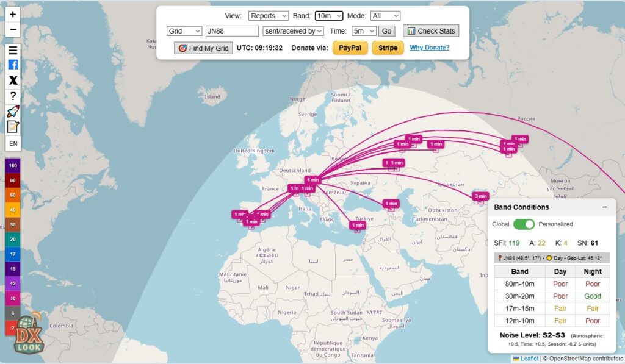
Task: Expand the Band dropdown set to 10m
Action: coord(330,16)
